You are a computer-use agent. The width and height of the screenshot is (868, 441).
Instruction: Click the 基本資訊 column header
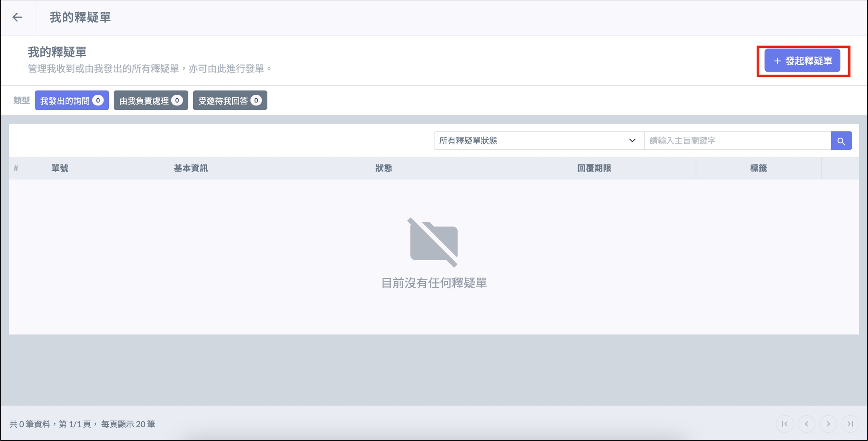pos(191,168)
